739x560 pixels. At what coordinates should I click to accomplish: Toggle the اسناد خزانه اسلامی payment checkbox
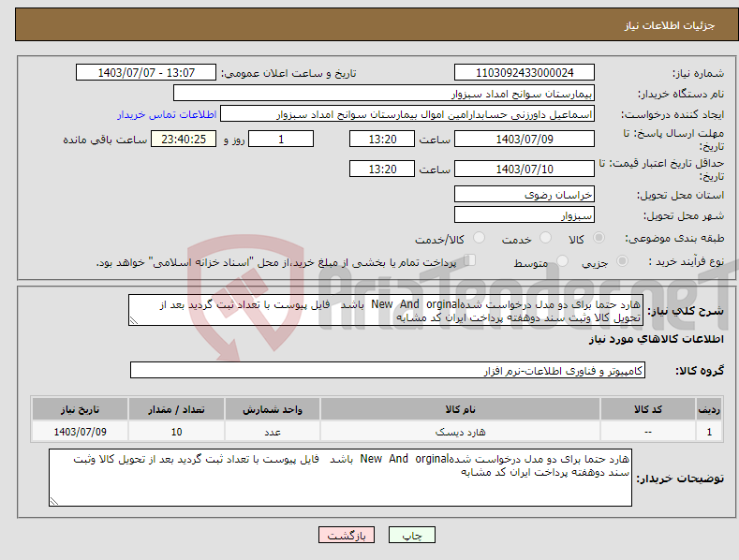coord(470,260)
